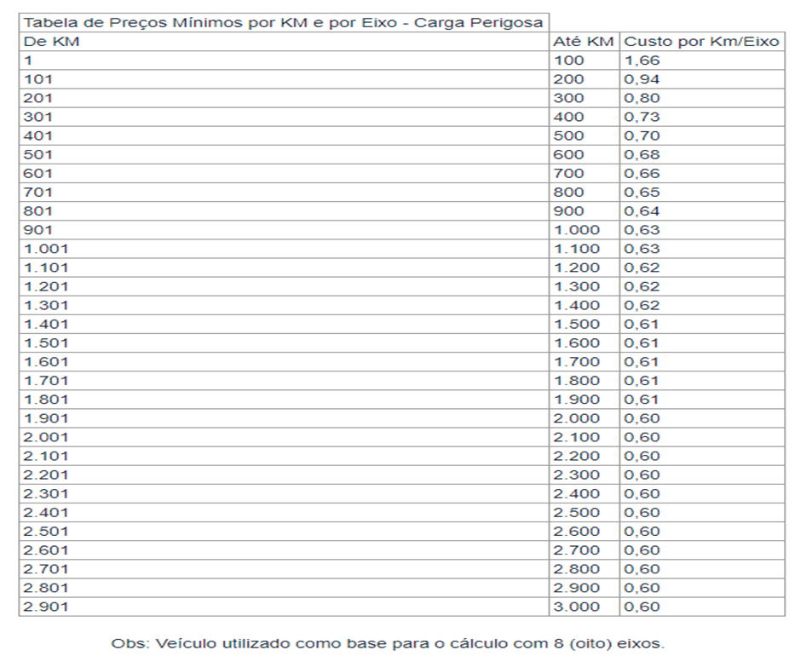Click the De KM cell '2.101'
Image resolution: width=812 pixels, height=656 pixels.
(284, 456)
